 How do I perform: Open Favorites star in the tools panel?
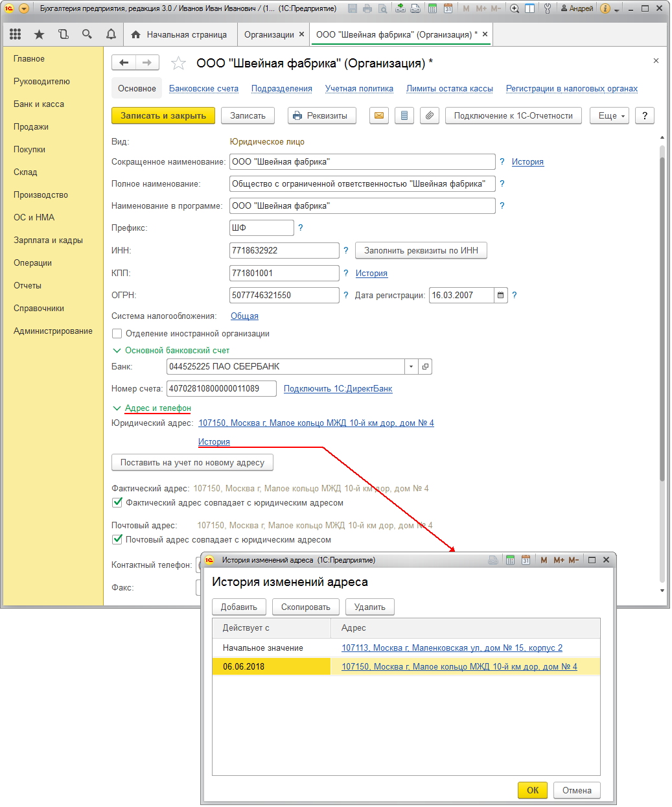click(x=39, y=34)
